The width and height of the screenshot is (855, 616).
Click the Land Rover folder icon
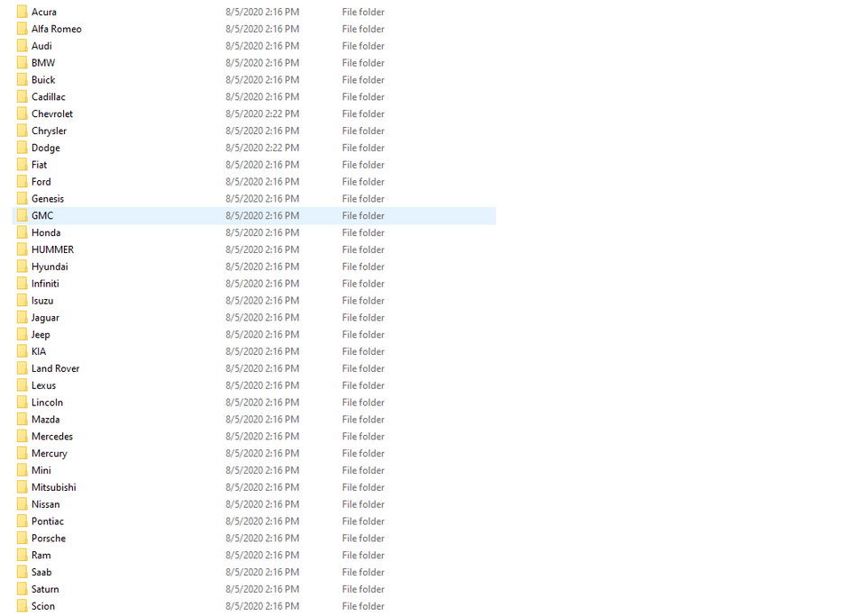click(x=22, y=368)
